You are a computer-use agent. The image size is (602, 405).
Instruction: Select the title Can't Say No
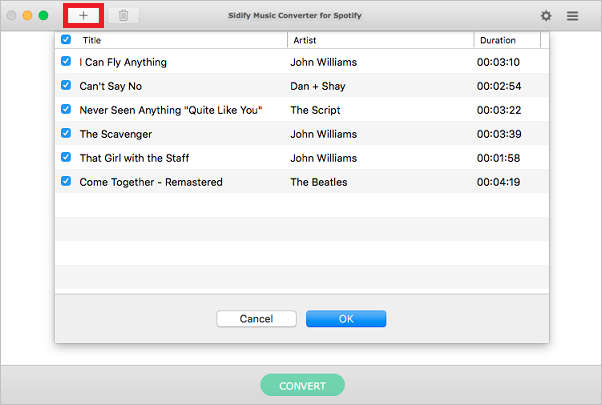point(111,86)
